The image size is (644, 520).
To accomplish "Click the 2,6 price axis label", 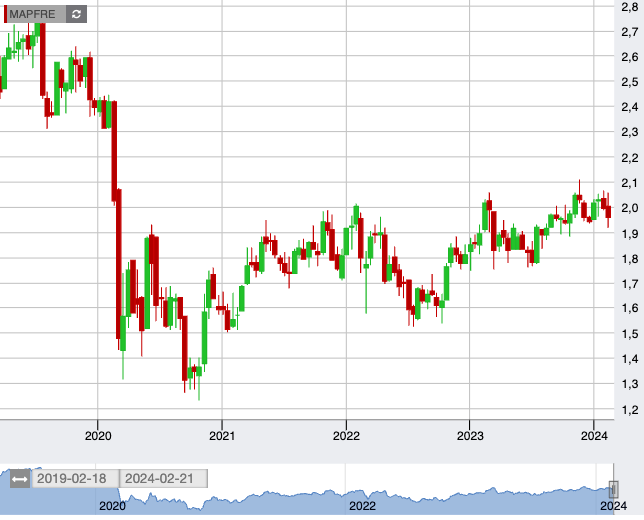I will coord(630,57).
